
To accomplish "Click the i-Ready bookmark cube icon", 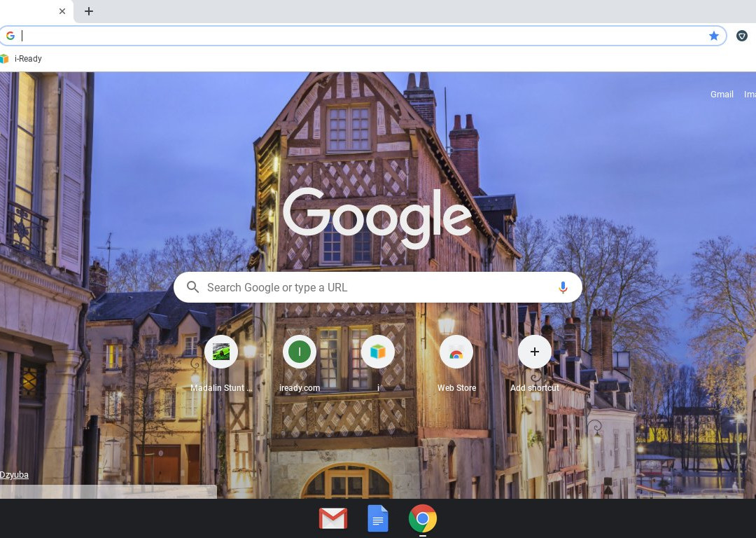I will [4, 59].
